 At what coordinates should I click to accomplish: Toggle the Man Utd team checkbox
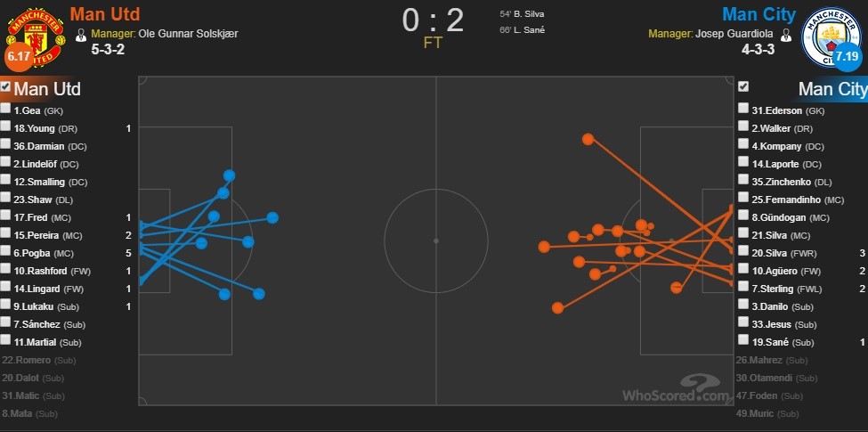click(6, 87)
